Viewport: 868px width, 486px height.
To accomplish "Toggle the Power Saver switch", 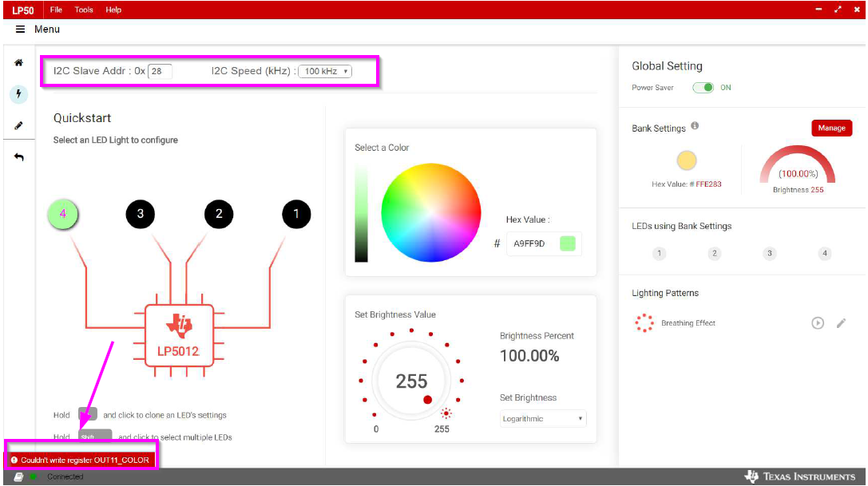I will coord(703,88).
